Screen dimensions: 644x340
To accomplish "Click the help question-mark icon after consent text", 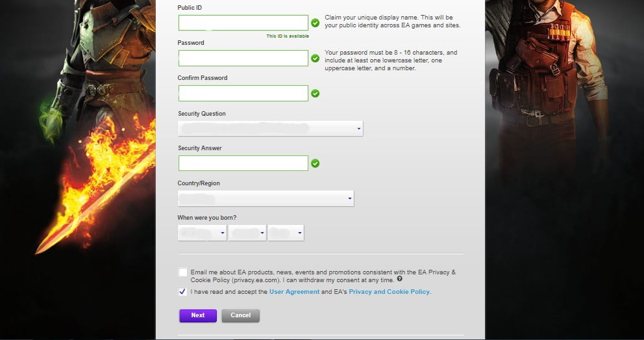I will click(x=400, y=279).
